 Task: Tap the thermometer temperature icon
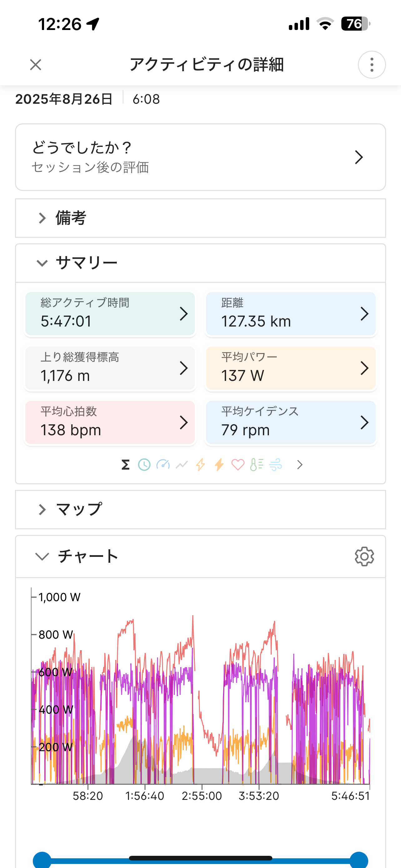[x=257, y=465]
